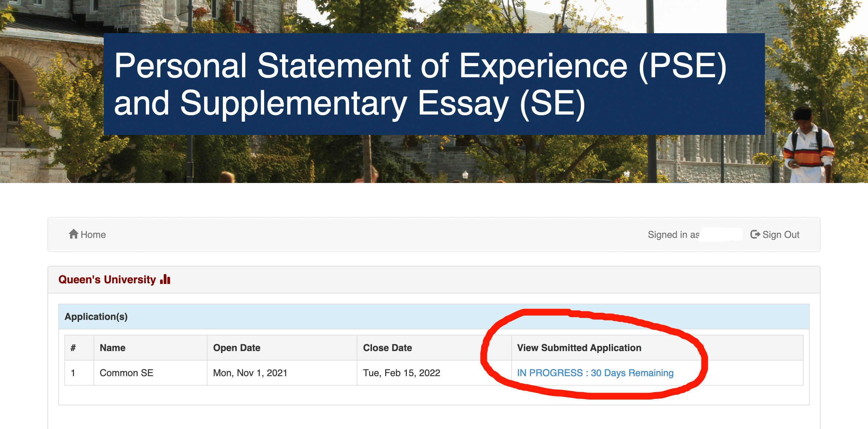
Task: Select the Common SE application name cell
Action: [x=126, y=373]
